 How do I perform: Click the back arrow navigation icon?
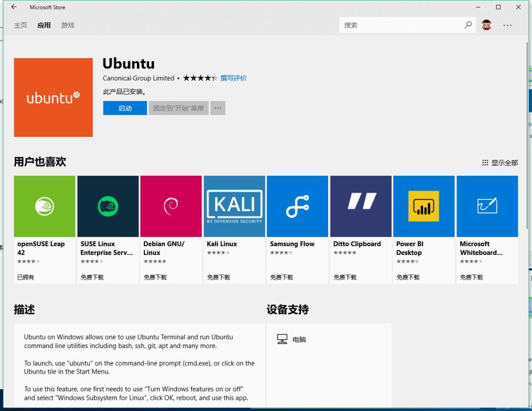click(13, 7)
